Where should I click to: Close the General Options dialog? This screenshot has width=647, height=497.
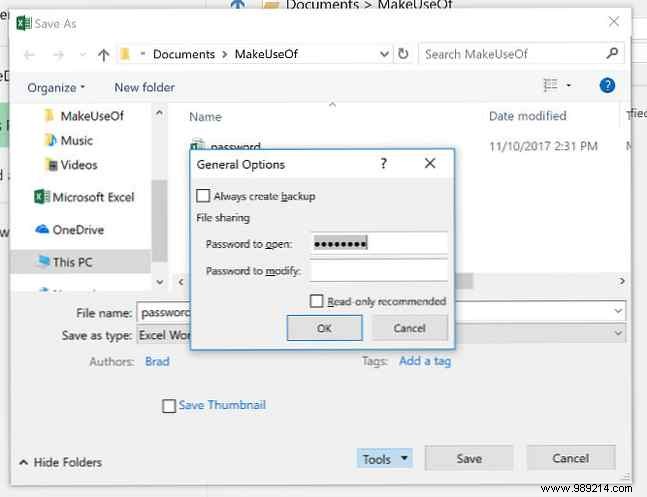pyautogui.click(x=430, y=163)
